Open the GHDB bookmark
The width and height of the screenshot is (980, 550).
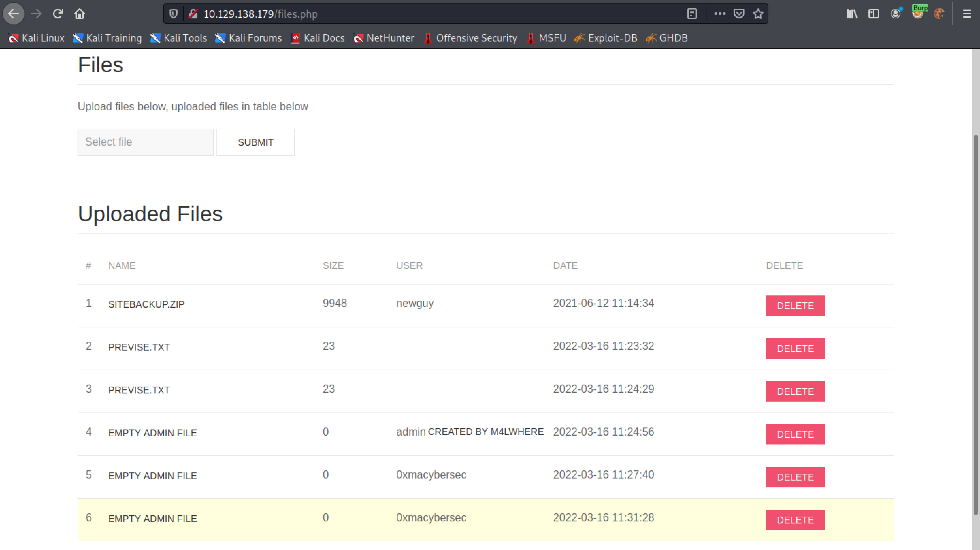(x=667, y=38)
